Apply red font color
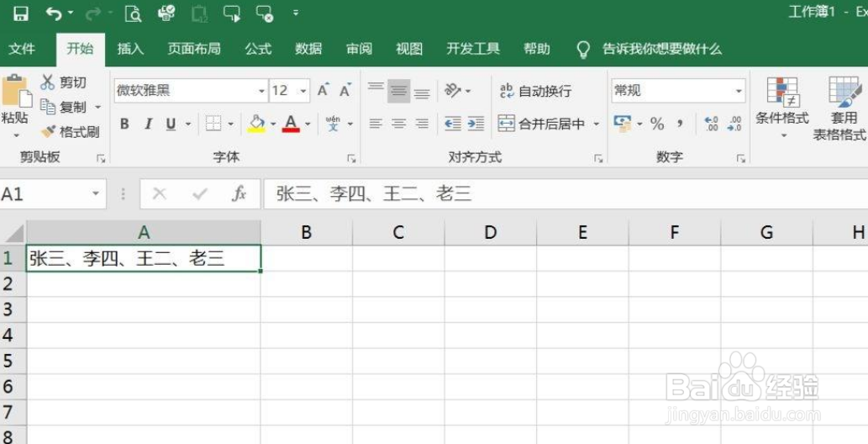868x444 pixels. pos(291,124)
